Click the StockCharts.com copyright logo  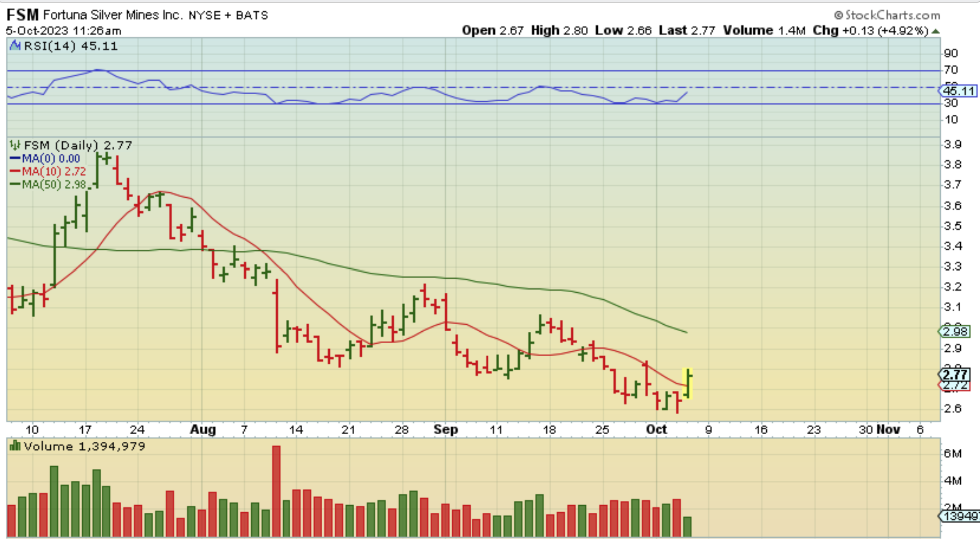point(887,15)
